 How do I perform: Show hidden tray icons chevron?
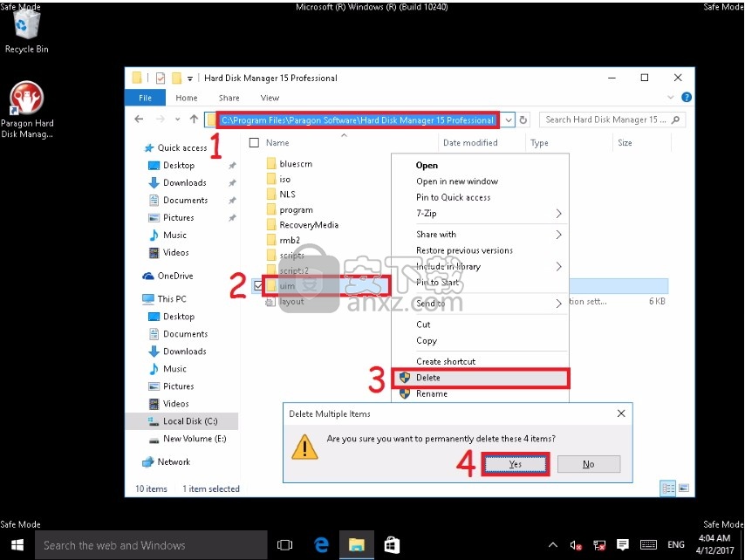tap(552, 545)
